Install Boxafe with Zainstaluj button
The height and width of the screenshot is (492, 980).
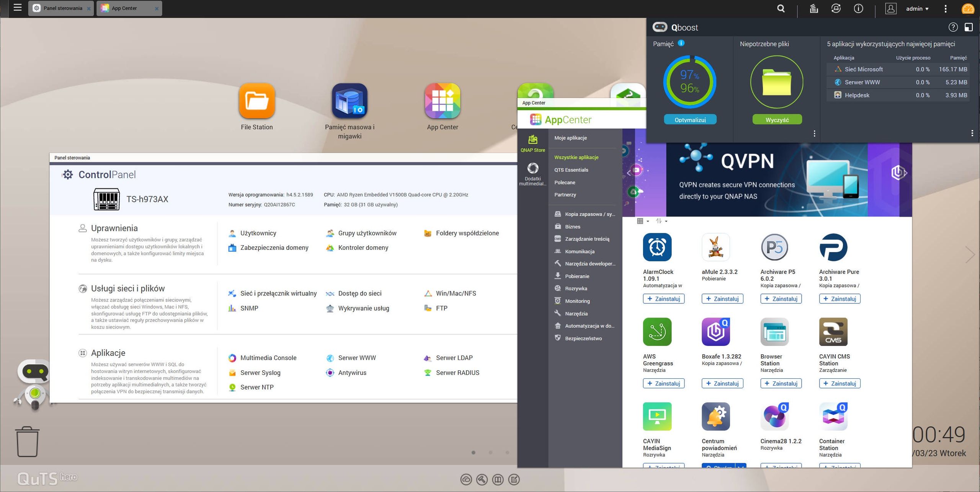pyautogui.click(x=722, y=383)
